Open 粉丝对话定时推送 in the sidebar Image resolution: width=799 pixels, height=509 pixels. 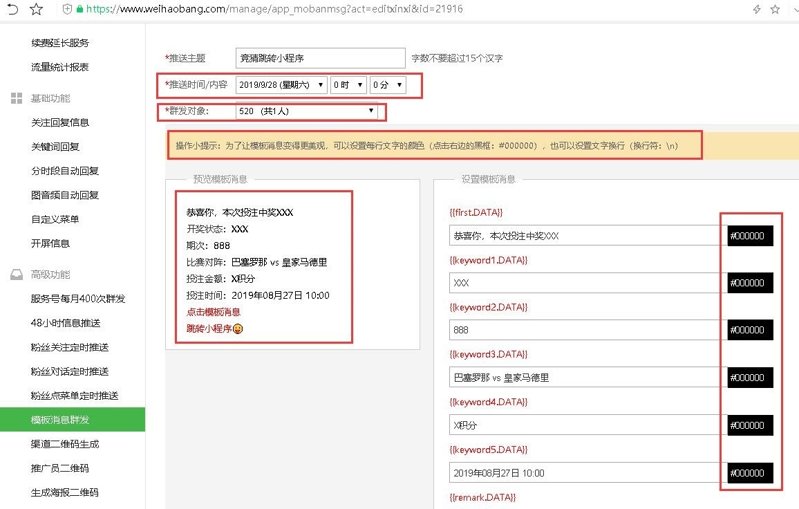pos(70,371)
